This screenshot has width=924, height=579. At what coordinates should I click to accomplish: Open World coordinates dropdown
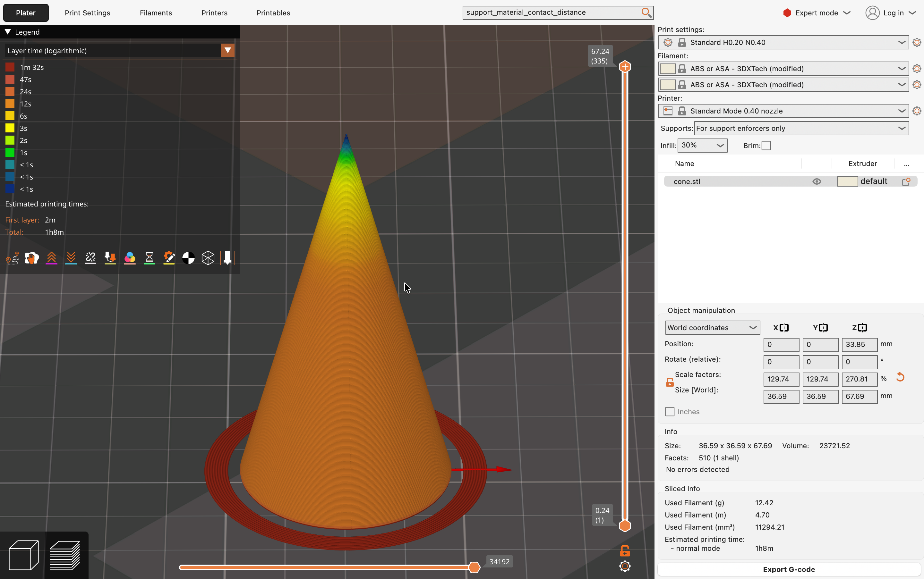(x=713, y=328)
